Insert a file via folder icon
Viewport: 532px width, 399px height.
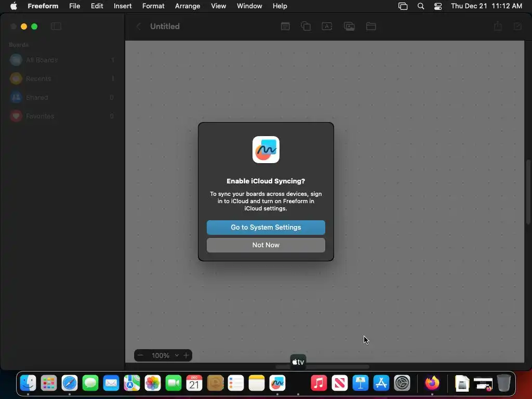(371, 26)
